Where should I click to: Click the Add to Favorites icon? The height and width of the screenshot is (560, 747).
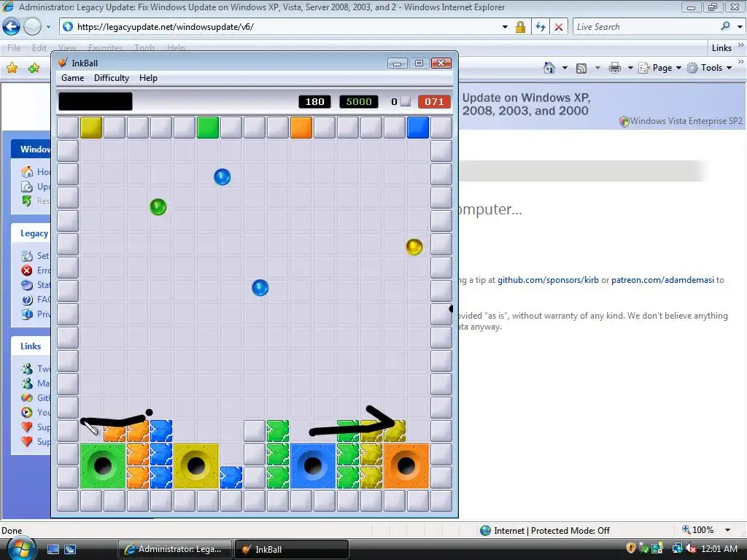pos(34,68)
